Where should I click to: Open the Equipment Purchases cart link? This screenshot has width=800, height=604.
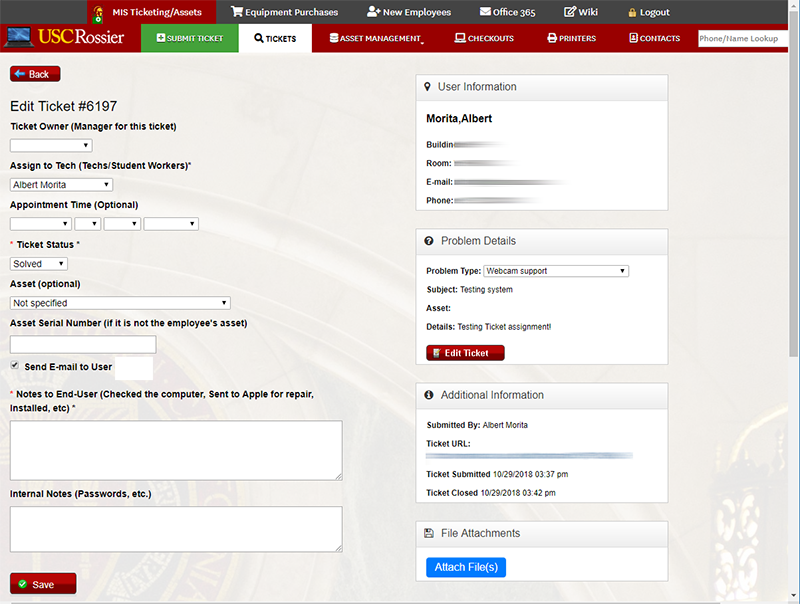[284, 12]
